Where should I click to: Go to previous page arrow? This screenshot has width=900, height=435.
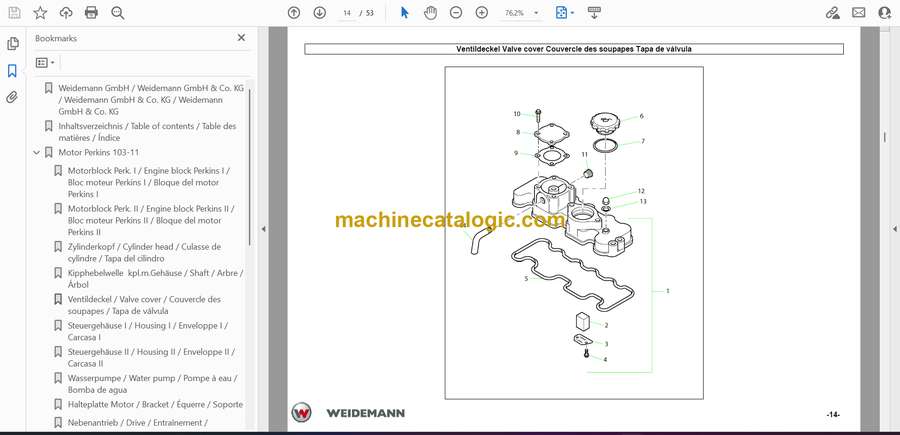294,13
